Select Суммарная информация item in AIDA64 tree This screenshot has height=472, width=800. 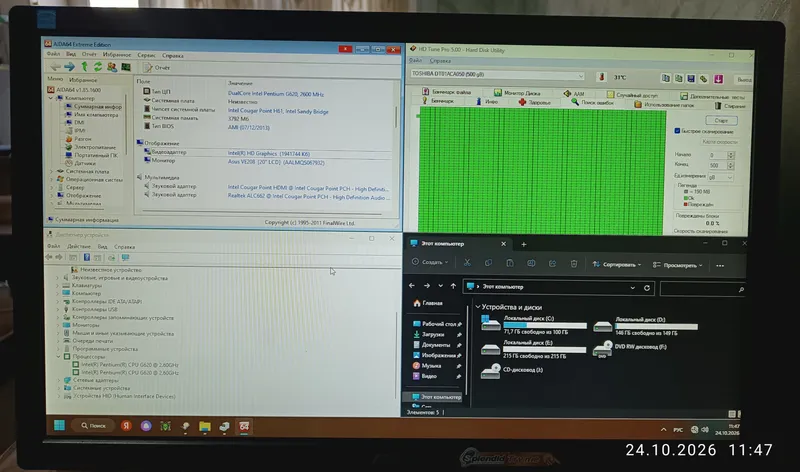tap(93, 107)
